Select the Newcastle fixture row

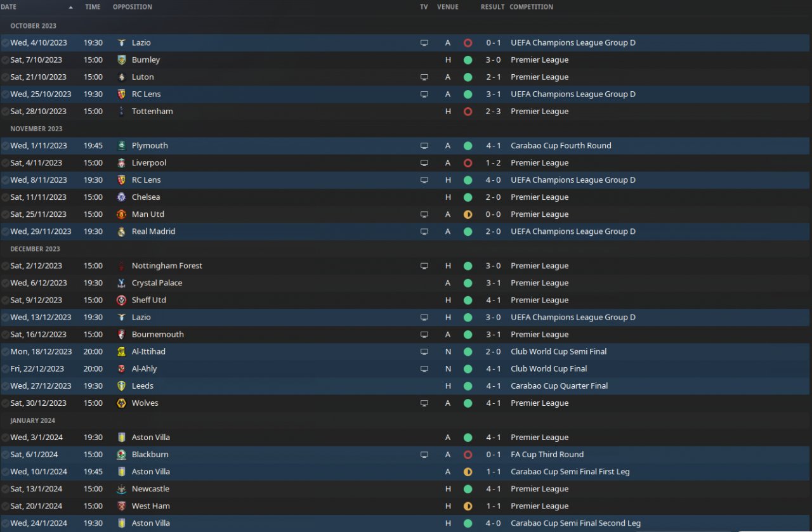pos(406,489)
